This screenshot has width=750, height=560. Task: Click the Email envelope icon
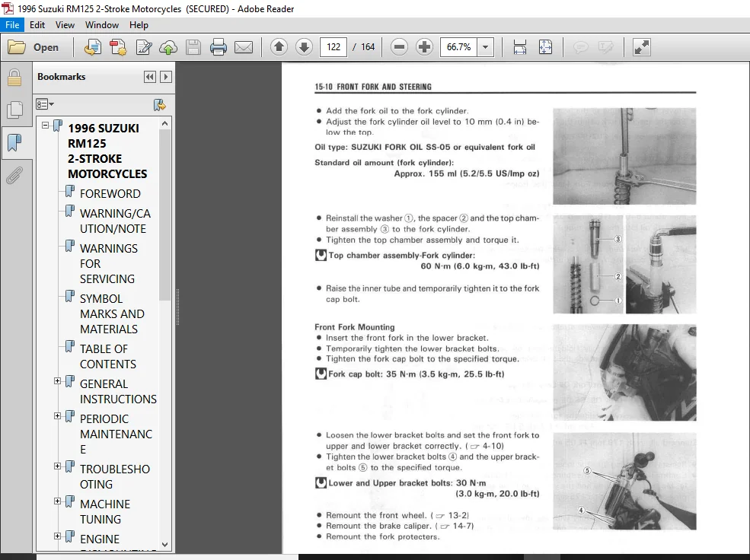tap(244, 47)
